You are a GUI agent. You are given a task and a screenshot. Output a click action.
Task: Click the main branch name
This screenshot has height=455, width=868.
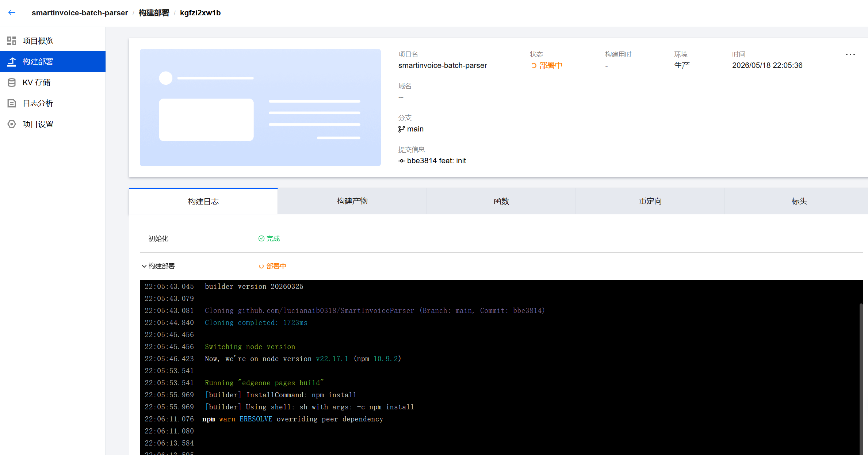(416, 129)
